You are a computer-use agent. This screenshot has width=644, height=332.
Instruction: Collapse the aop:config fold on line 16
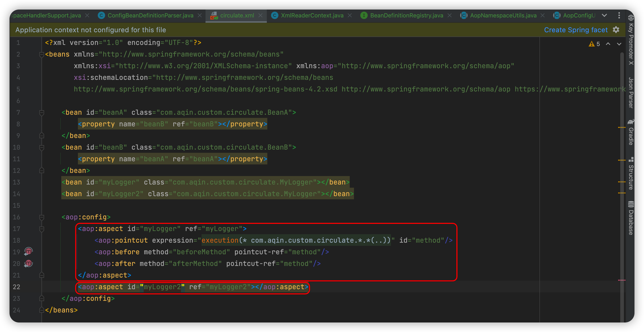tap(41, 217)
